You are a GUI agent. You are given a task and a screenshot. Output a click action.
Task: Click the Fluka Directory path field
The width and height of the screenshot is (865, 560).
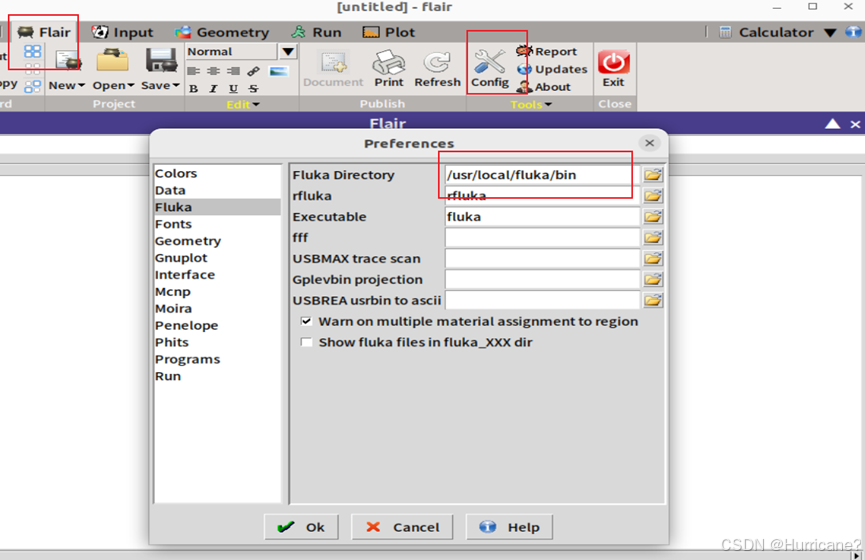pos(542,175)
